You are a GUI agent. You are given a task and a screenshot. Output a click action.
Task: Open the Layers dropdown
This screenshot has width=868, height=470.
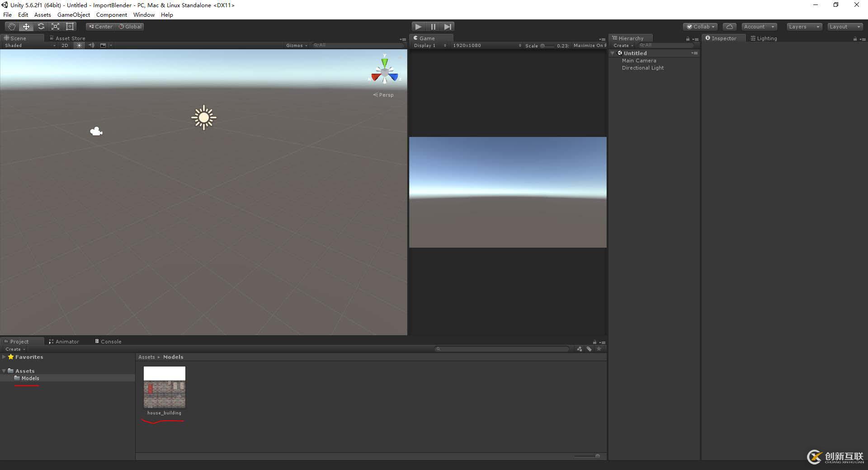(804, 27)
